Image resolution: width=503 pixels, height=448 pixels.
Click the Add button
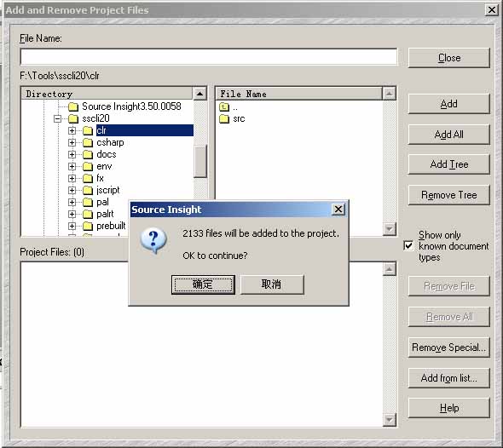[x=449, y=104]
